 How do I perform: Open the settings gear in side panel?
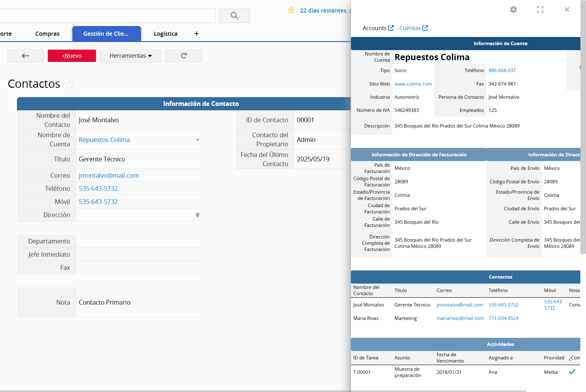pos(513,10)
